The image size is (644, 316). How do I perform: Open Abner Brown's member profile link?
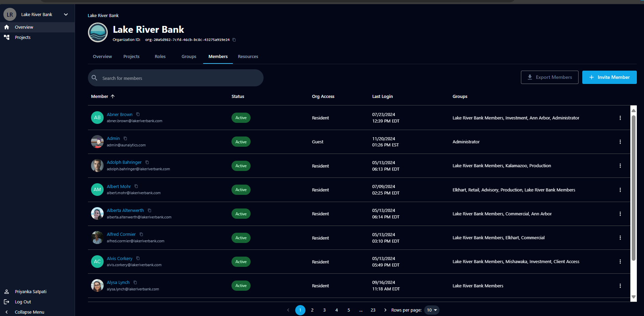[119, 114]
